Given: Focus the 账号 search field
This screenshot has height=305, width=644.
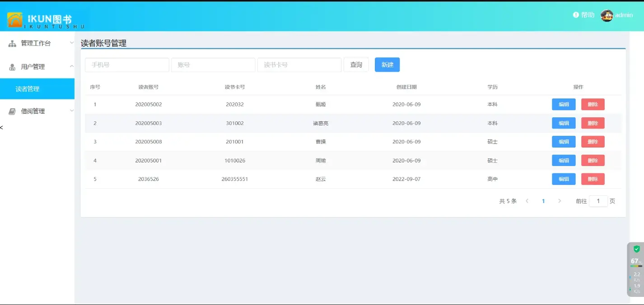Looking at the screenshot, I should (x=213, y=65).
